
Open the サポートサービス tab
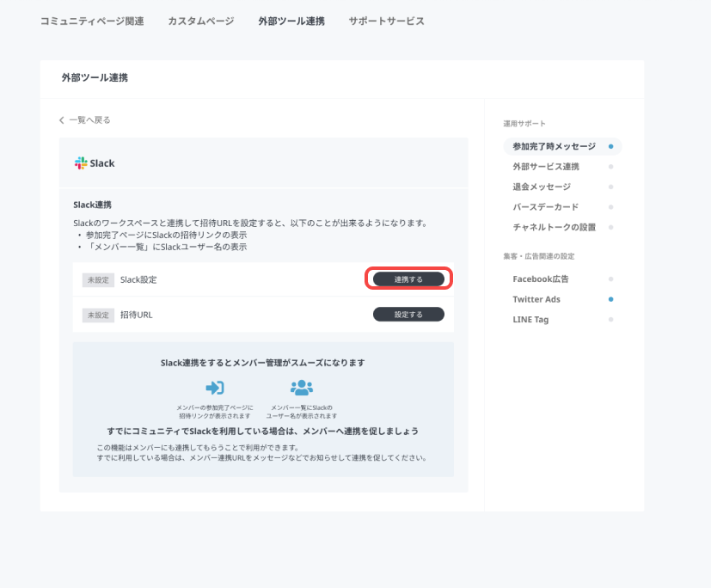click(386, 21)
